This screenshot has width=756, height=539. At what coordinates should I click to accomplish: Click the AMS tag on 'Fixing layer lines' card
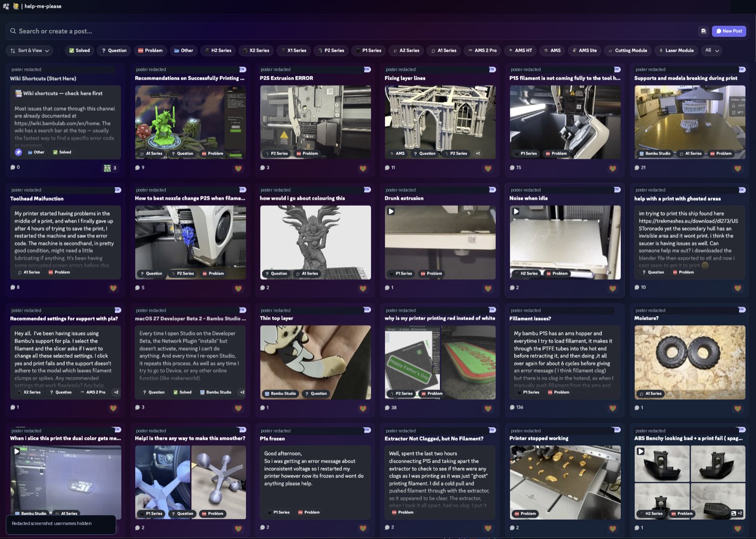click(x=397, y=154)
